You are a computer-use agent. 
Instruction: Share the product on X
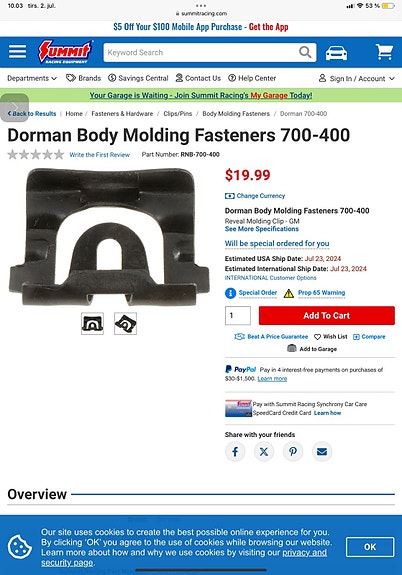tap(264, 451)
